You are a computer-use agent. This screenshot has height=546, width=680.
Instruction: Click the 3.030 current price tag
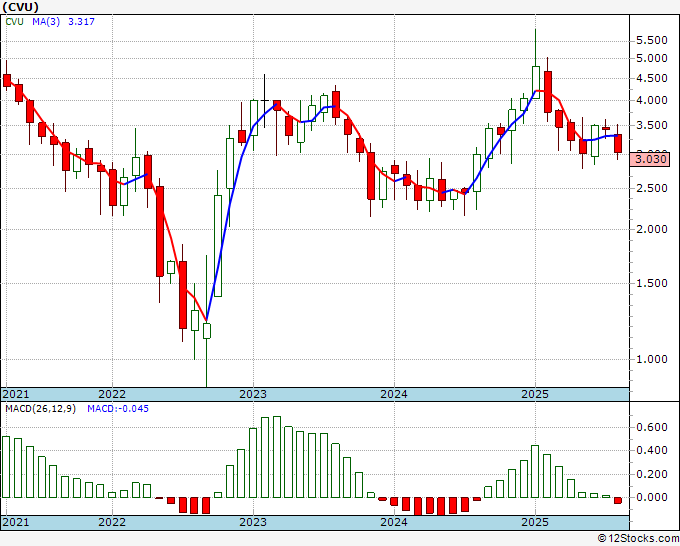tap(651, 159)
